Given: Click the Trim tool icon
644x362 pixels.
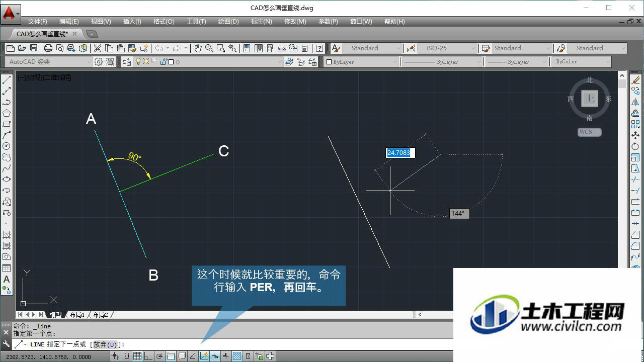Looking at the screenshot, I should coord(635,179).
